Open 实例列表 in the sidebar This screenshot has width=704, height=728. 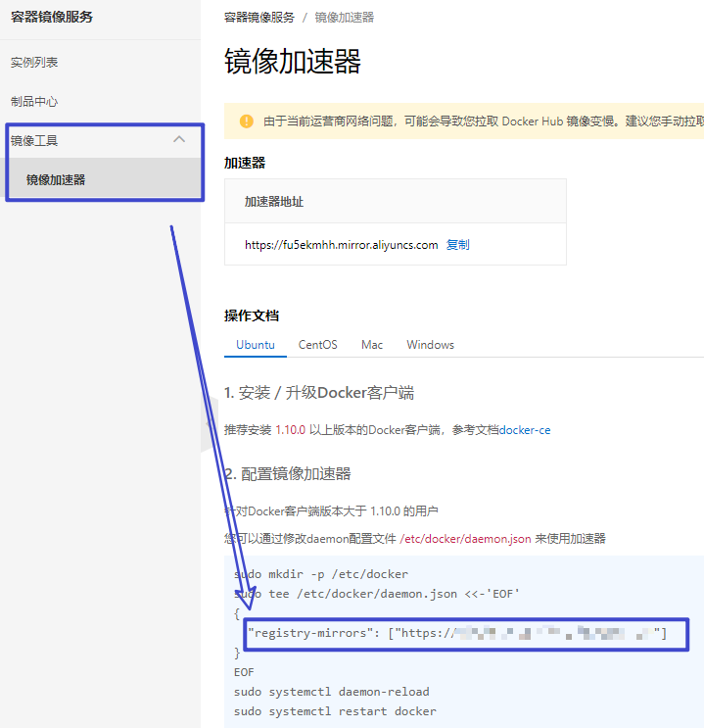pyautogui.click(x=34, y=63)
